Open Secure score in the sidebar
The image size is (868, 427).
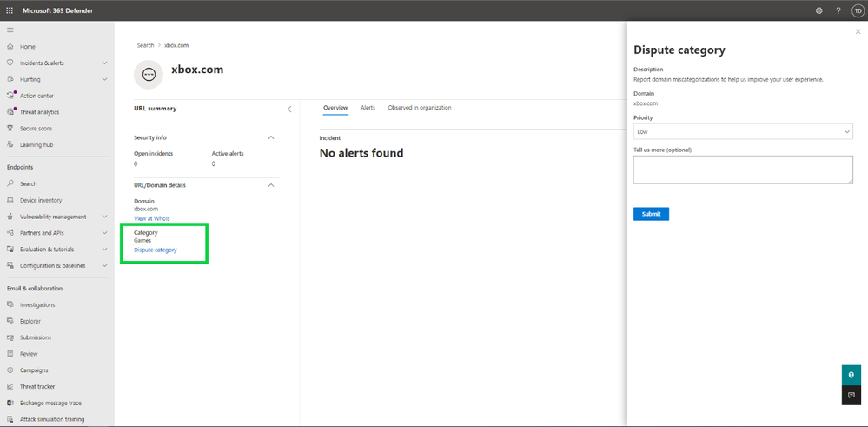pos(36,129)
